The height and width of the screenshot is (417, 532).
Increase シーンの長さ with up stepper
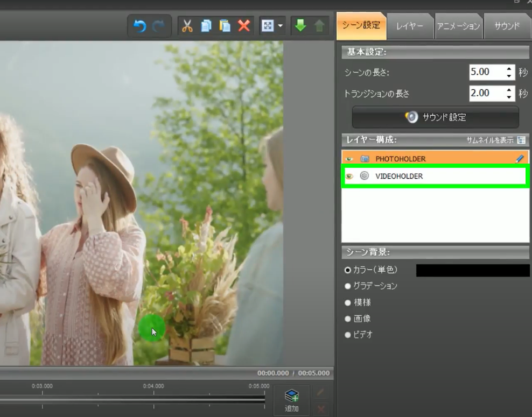click(x=509, y=69)
